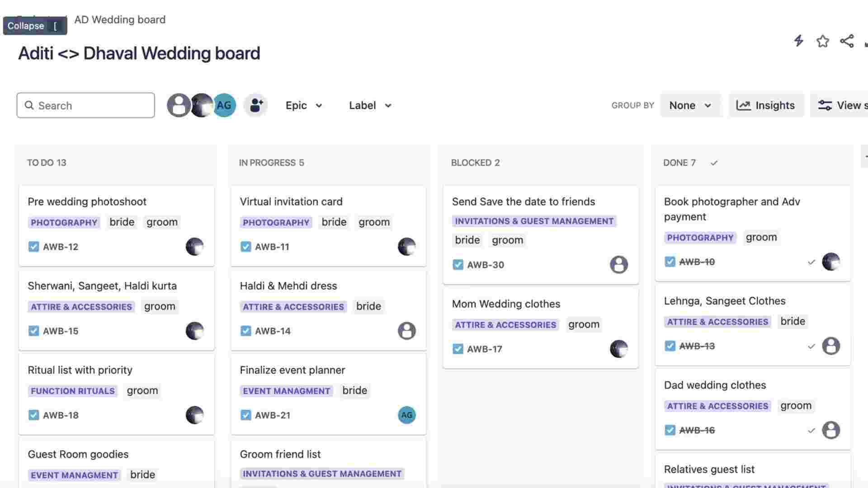Open assignee avatar on AWB-10 card
Screen dimensions: 868x488
pyautogui.click(x=831, y=262)
